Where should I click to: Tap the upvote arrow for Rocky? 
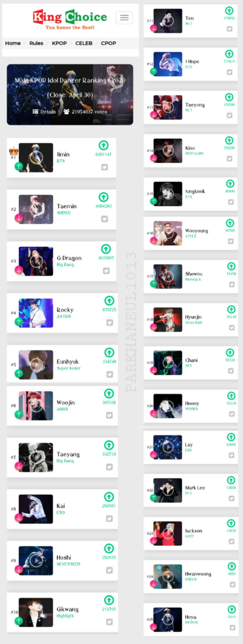click(x=109, y=301)
